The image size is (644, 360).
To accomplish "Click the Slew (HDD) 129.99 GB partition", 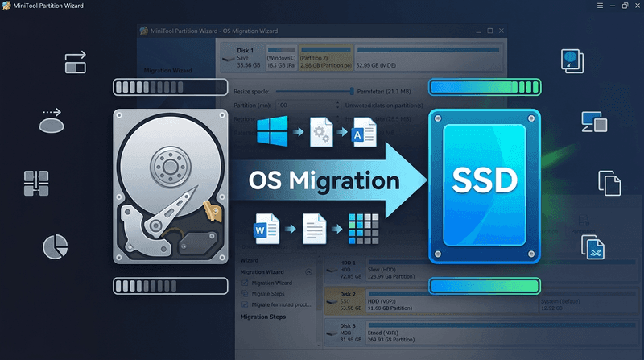I will [501, 270].
